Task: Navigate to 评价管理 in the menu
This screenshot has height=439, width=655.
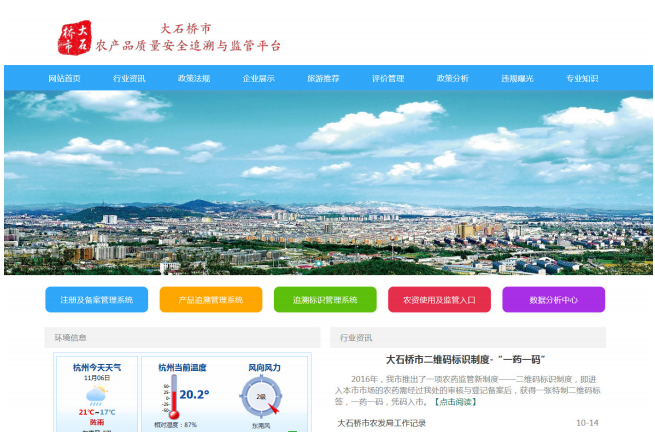Action: point(388,78)
